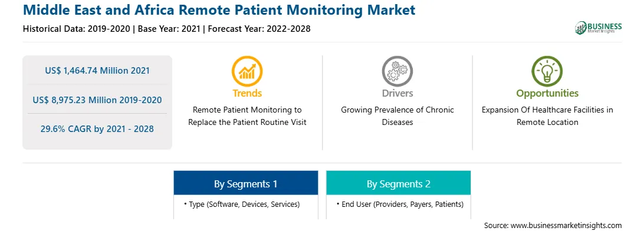This screenshot has height=231, width=644.
Task: Click the Remote Patient Monitoring trend text
Action: tap(247, 116)
